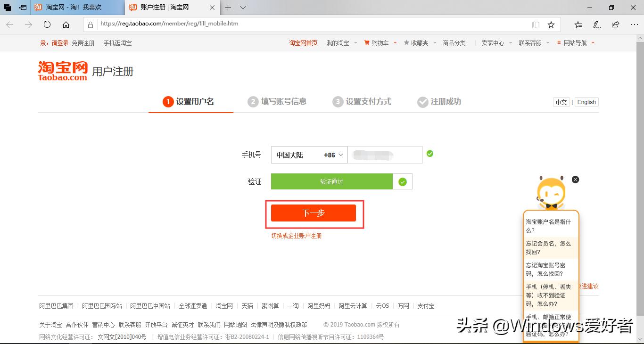The width and height of the screenshot is (644, 344).
Task: Refresh the current page
Action: 47,25
